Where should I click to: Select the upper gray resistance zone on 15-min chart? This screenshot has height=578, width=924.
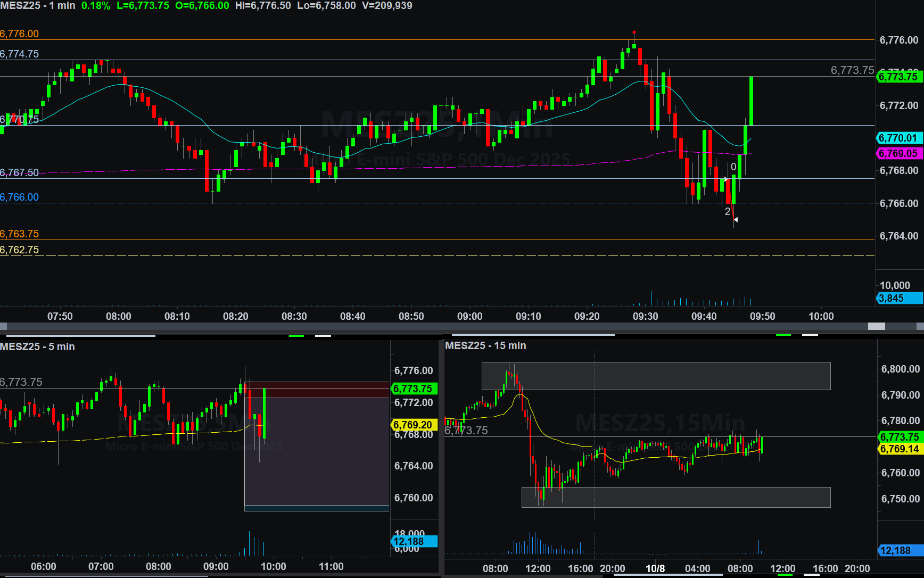[656, 376]
